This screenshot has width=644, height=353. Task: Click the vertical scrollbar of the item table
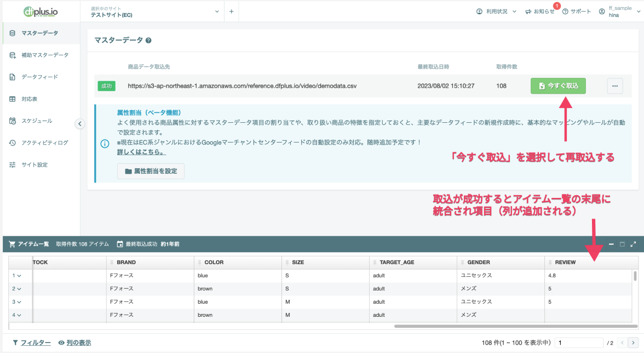click(635, 275)
